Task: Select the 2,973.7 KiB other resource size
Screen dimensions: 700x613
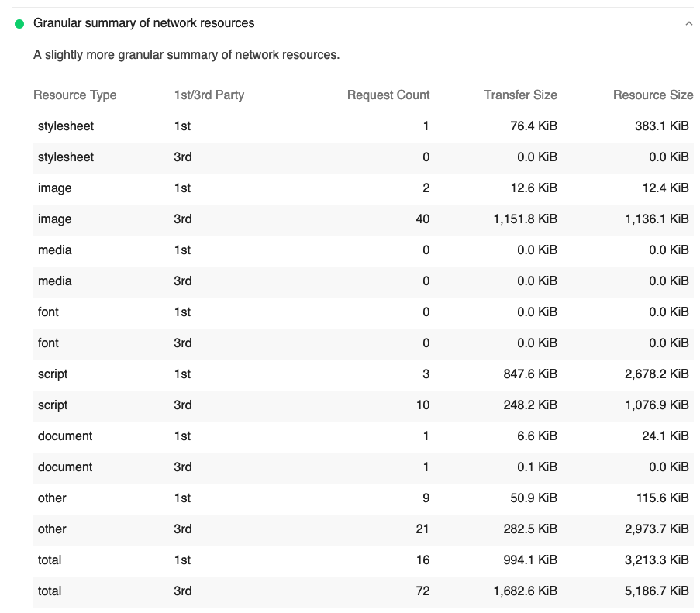Action: coord(656,529)
